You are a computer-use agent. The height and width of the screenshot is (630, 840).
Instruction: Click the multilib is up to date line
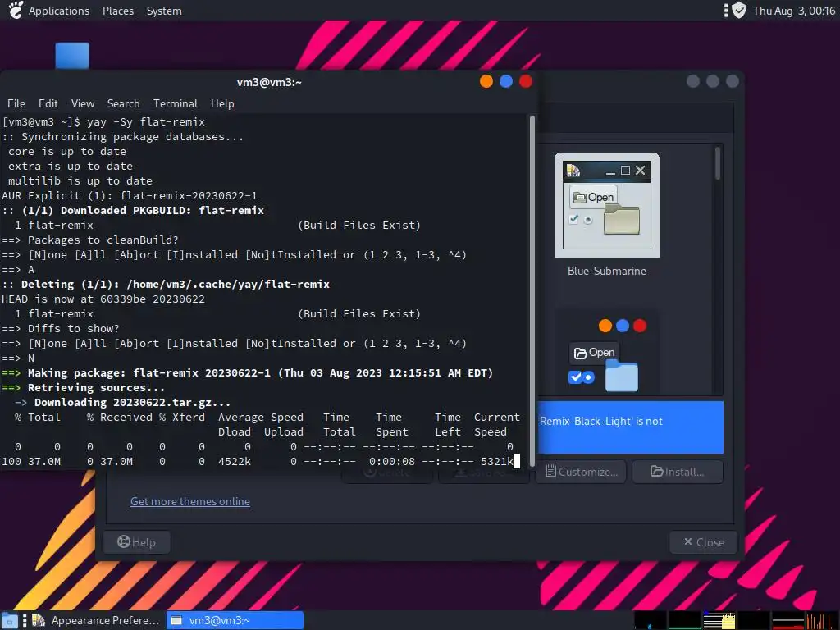pos(80,181)
